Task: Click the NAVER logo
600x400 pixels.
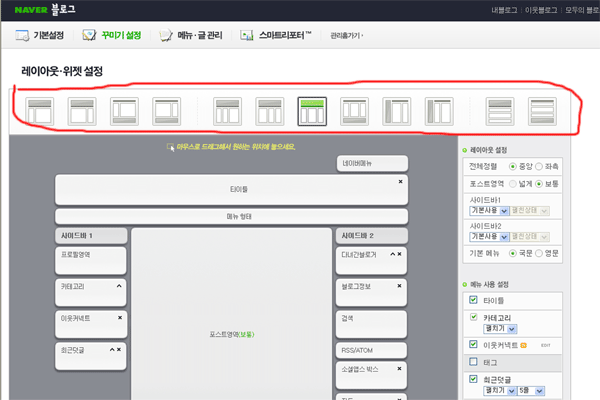Action: [x=31, y=10]
